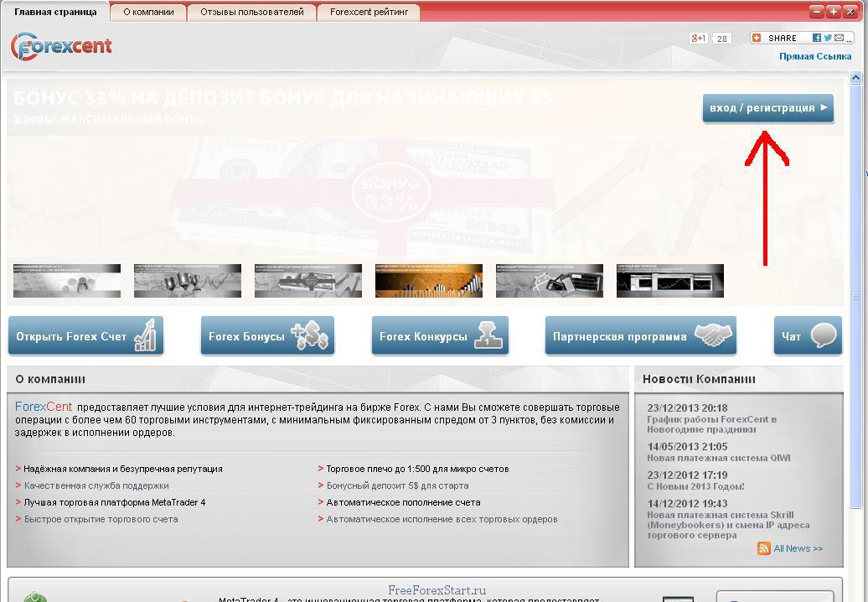Click the Партнерская программа button
This screenshot has width=868, height=602.
640,336
